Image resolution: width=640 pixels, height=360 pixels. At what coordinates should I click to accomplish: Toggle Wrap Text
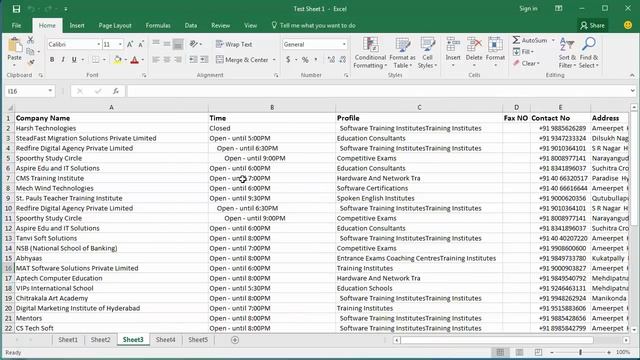pos(234,44)
